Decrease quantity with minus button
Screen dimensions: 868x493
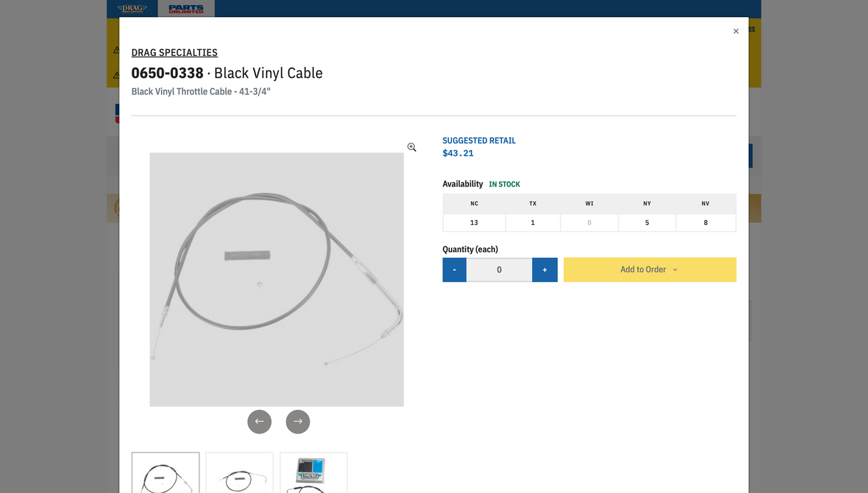point(455,269)
